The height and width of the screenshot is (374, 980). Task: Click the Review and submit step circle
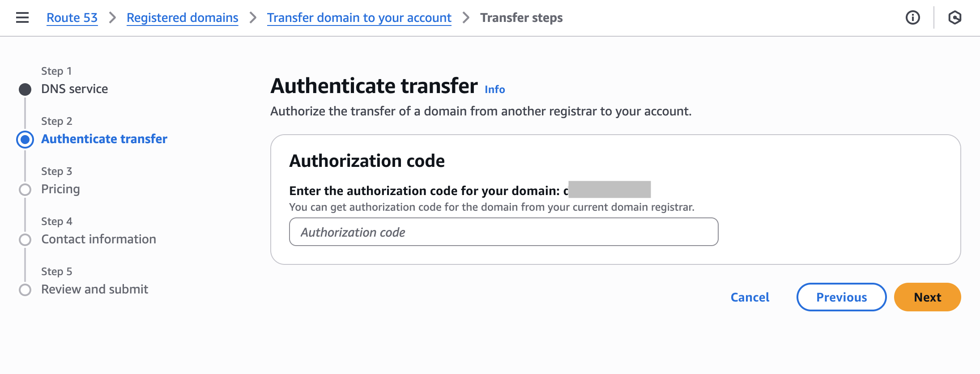[25, 290]
